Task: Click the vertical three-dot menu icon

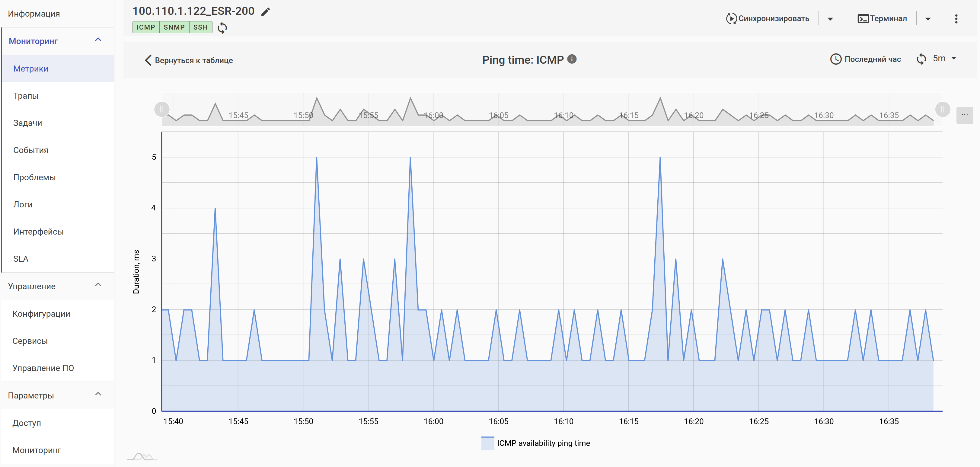Action: click(x=956, y=19)
